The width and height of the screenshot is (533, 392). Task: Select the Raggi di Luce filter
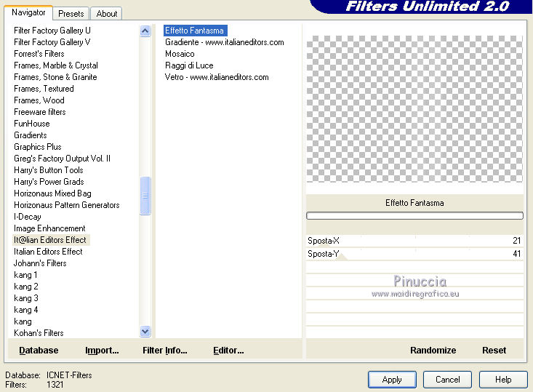pyautogui.click(x=189, y=65)
